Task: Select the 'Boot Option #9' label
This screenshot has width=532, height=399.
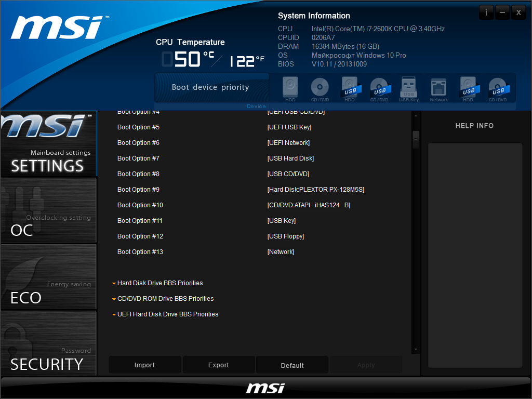Action: click(x=138, y=190)
